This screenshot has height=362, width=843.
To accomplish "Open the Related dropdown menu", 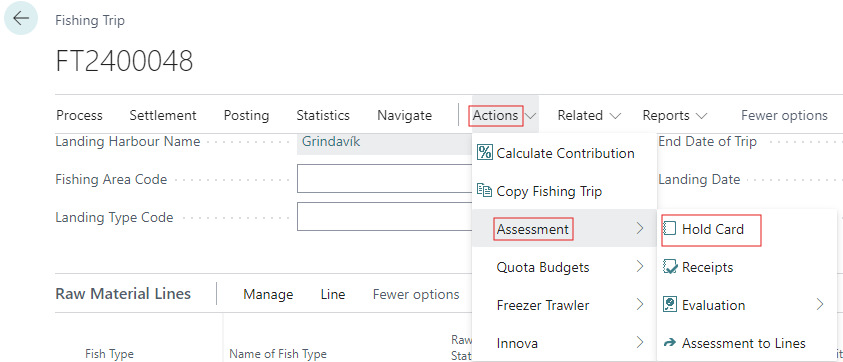I will coord(589,116).
